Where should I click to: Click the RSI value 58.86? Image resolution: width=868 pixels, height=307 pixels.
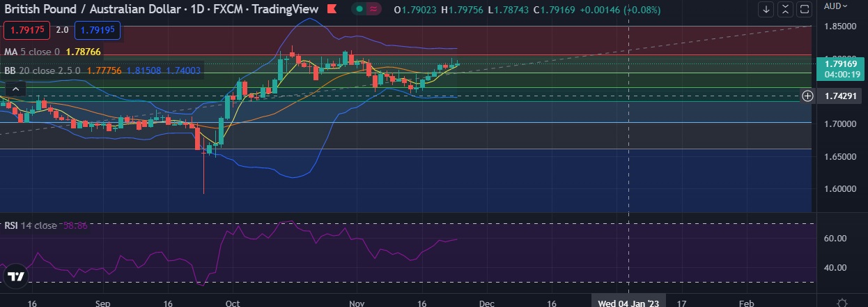tap(75, 225)
